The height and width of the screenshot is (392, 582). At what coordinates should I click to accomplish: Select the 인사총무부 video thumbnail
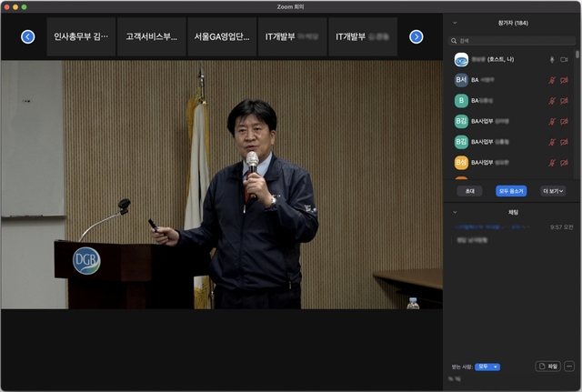82,37
